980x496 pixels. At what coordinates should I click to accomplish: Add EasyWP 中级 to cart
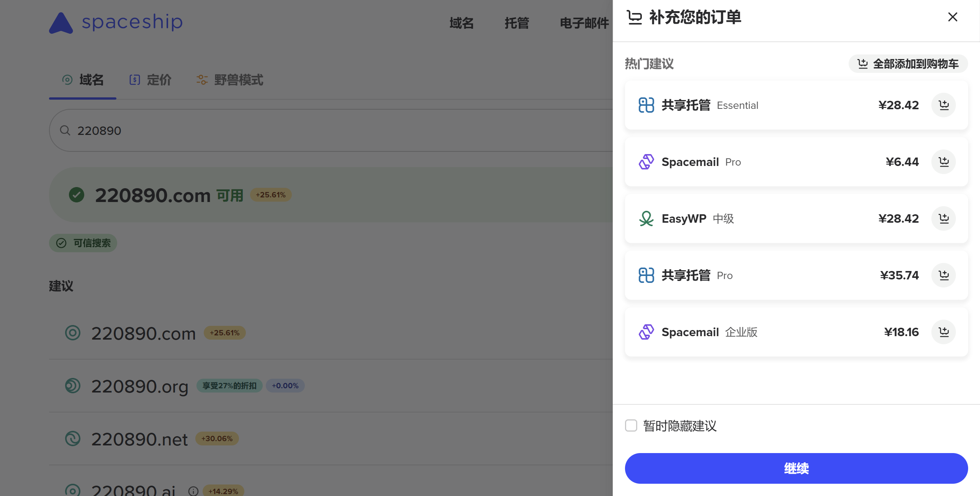[x=944, y=218]
